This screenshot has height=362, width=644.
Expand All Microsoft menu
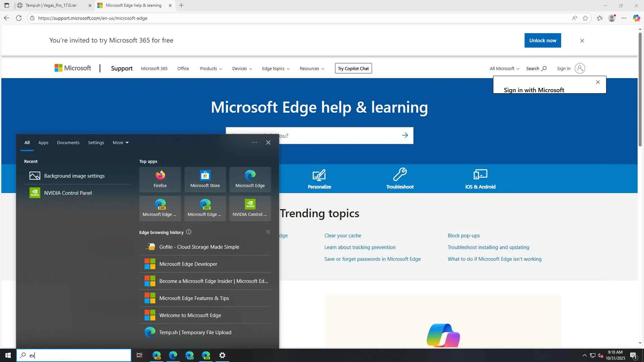point(504,69)
